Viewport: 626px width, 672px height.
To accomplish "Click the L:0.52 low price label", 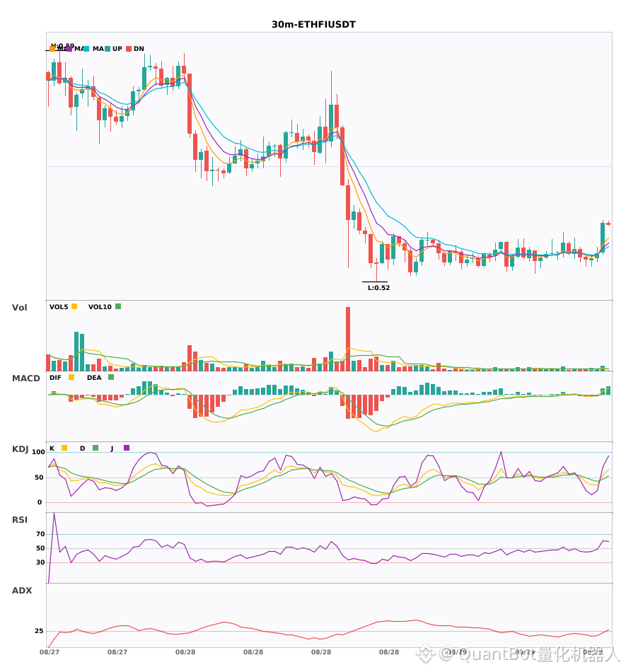I will (x=378, y=288).
